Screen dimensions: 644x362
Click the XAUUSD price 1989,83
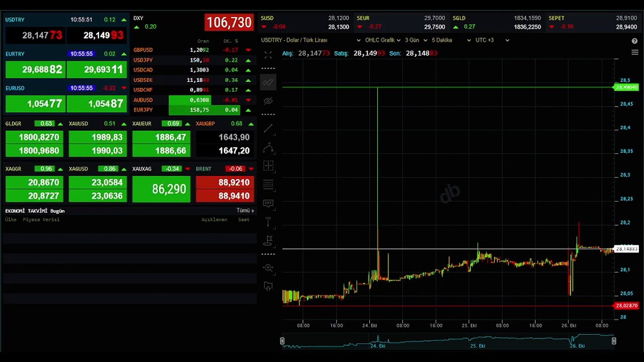[x=98, y=137]
